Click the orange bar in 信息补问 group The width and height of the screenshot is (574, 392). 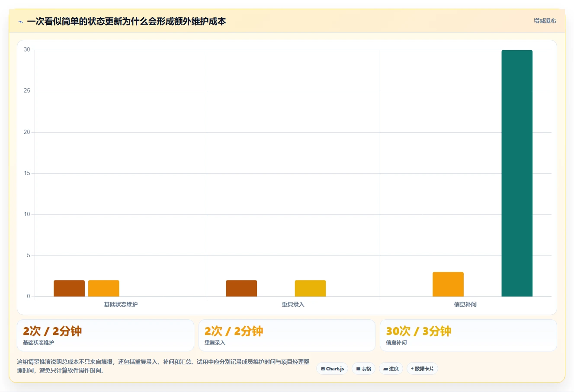coord(448,284)
